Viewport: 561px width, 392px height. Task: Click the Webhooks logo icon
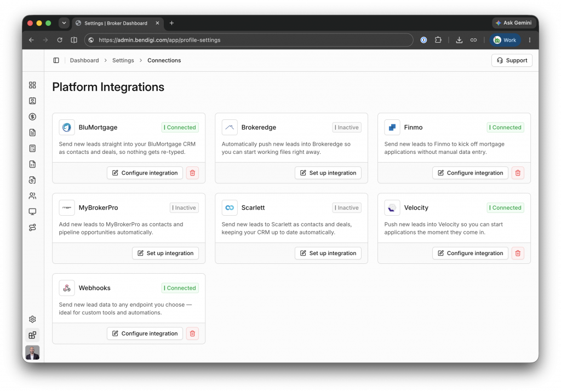tap(67, 288)
